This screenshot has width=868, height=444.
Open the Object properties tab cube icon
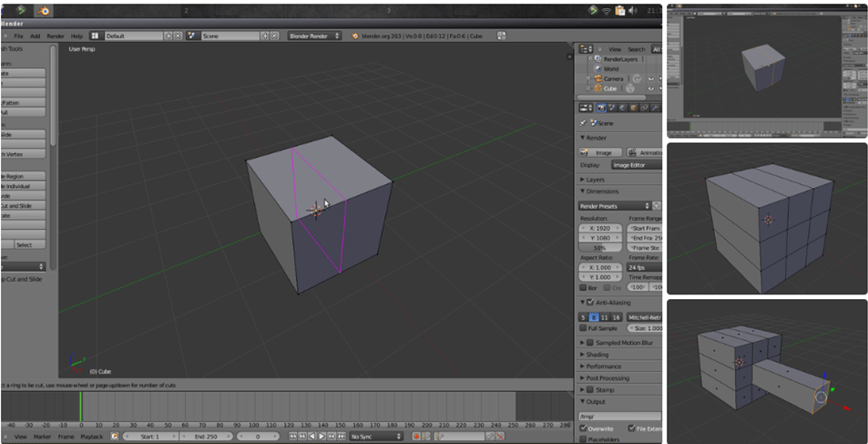tap(634, 108)
